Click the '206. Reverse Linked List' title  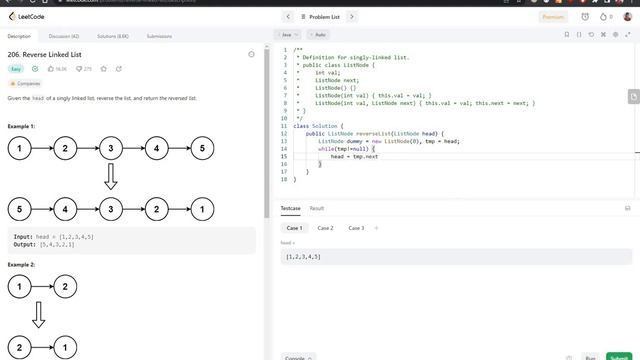tap(44, 54)
